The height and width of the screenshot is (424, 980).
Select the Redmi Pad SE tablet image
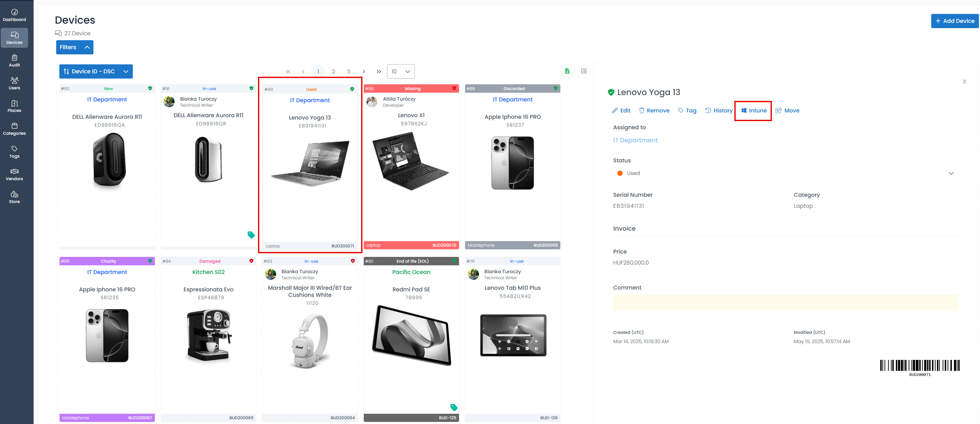pos(411,335)
